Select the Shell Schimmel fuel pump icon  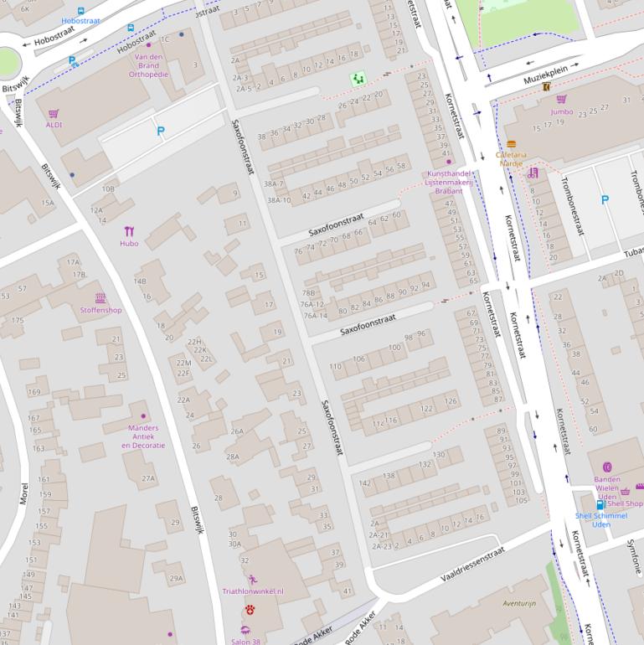600,504
